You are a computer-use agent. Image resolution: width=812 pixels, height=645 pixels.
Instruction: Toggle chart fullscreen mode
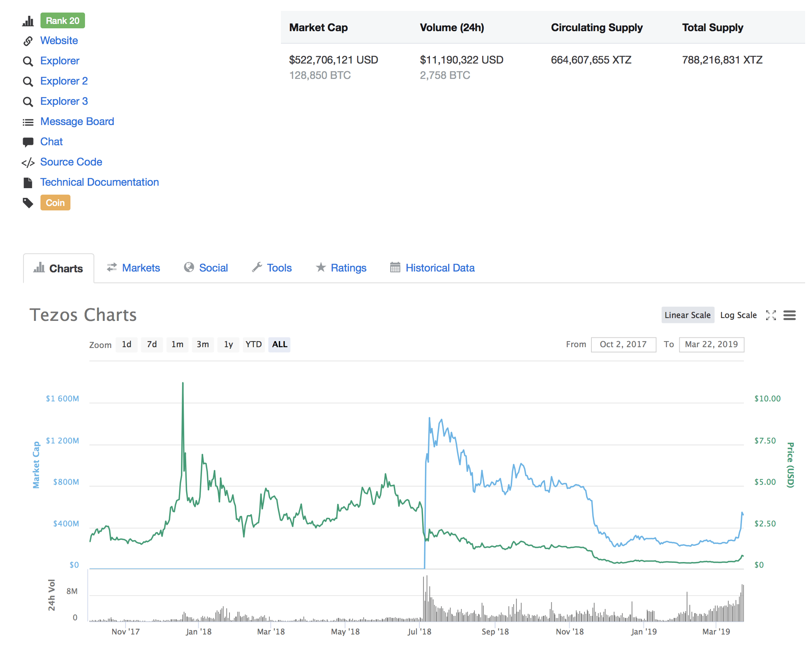[771, 315]
